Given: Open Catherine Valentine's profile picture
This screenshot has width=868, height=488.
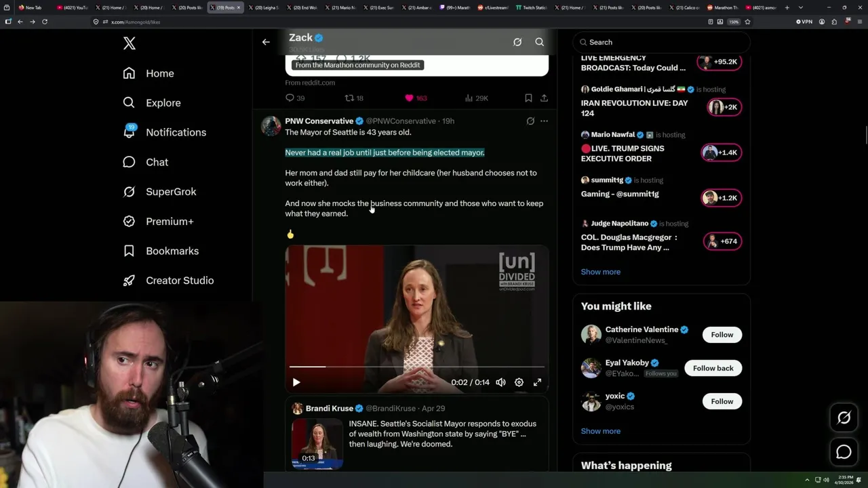Looking at the screenshot, I should pyautogui.click(x=591, y=335).
